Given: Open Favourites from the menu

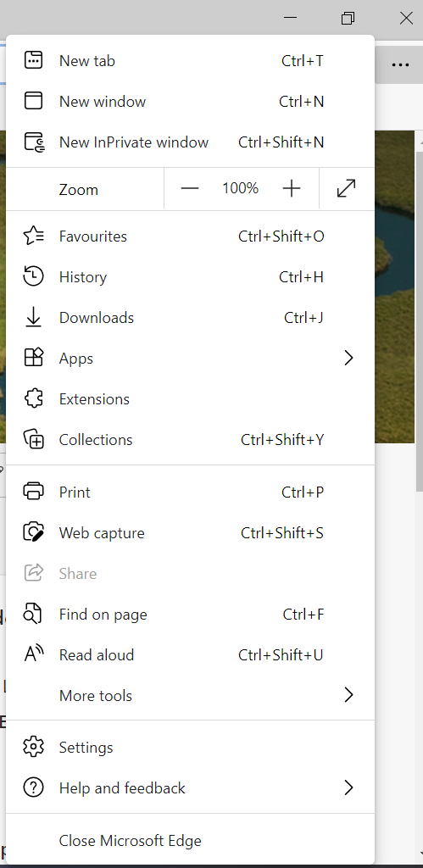Looking at the screenshot, I should 190,236.
